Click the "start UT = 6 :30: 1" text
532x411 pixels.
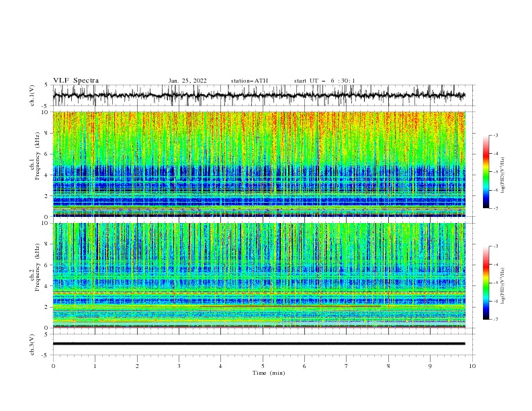pos(324,81)
